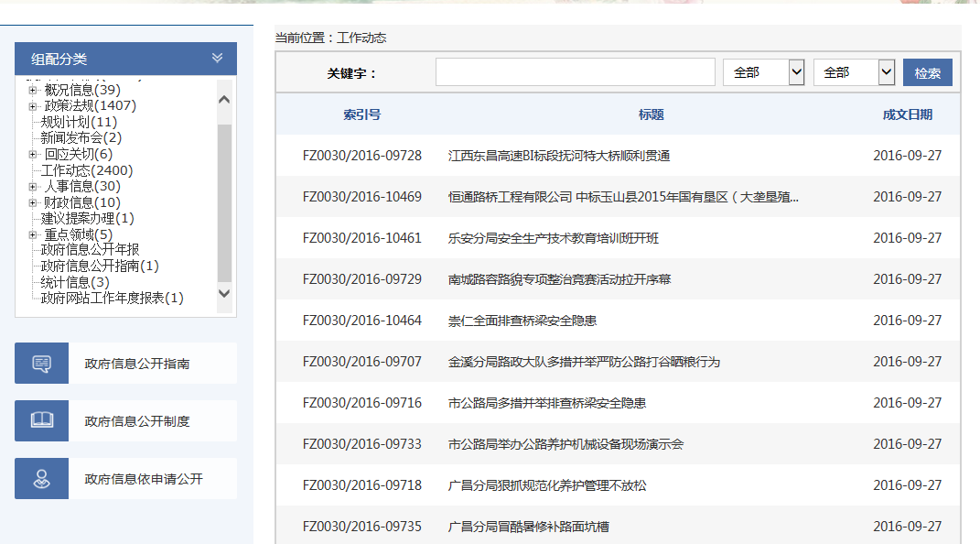
Task: Select 建议提案办理(1) in the tree
Action: pos(88,218)
